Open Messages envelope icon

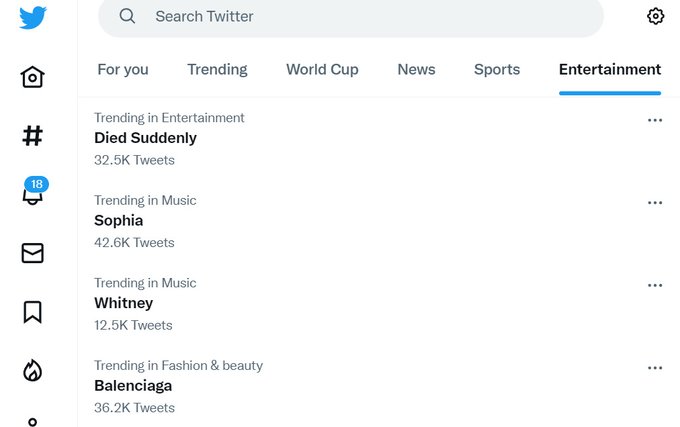coord(33,253)
